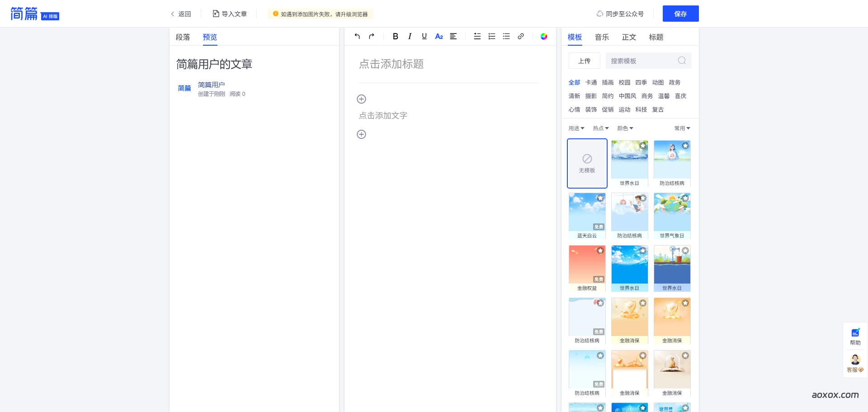Click the 保存 save button
This screenshot has height=412, width=868.
(681, 14)
